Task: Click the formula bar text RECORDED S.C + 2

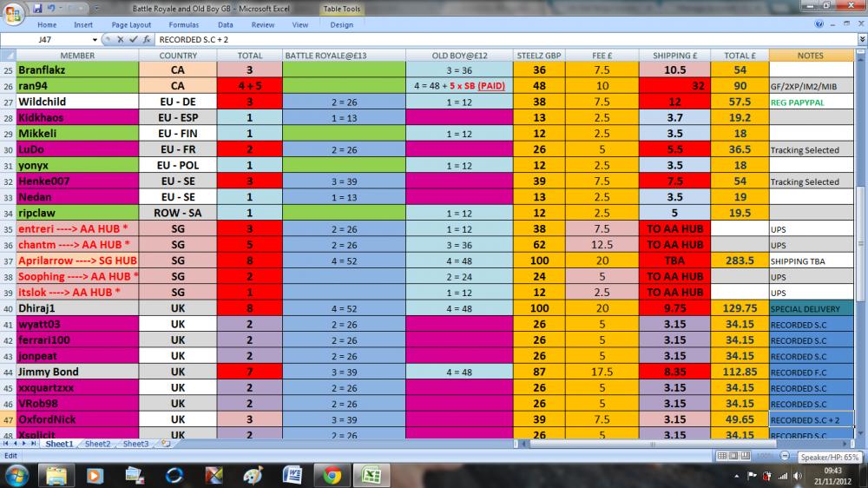Action: (194, 40)
